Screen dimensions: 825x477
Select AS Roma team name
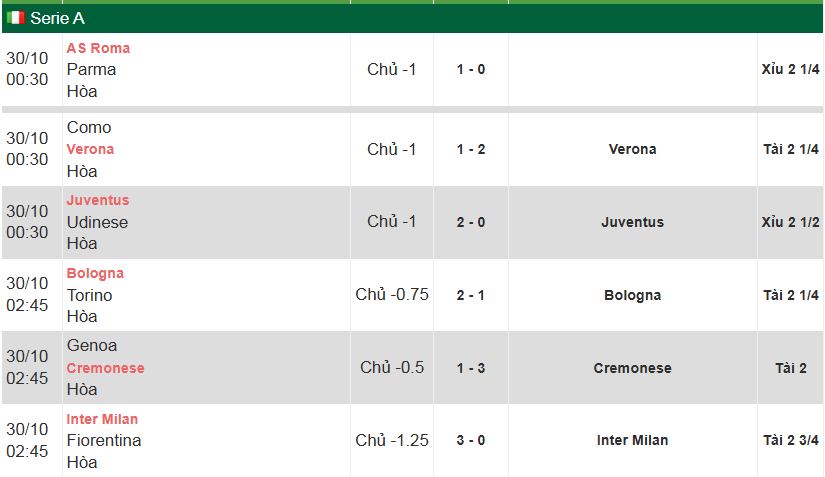(x=98, y=48)
